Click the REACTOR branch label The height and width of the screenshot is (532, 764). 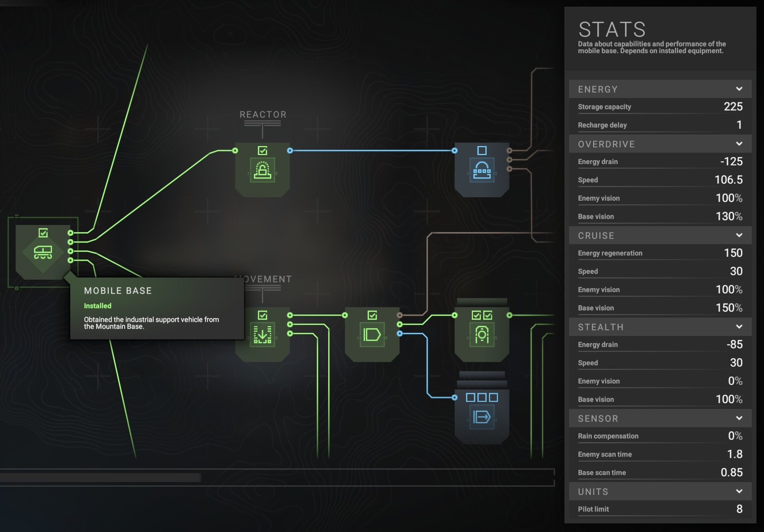[x=262, y=114]
